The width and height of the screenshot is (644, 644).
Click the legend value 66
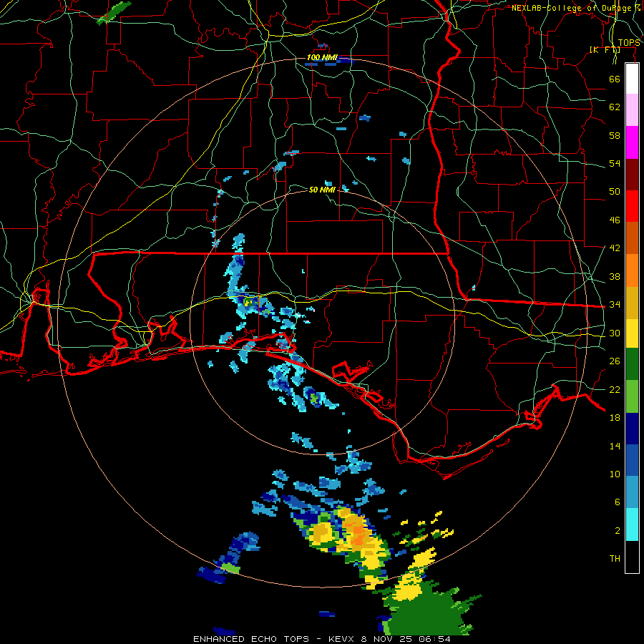pos(615,79)
